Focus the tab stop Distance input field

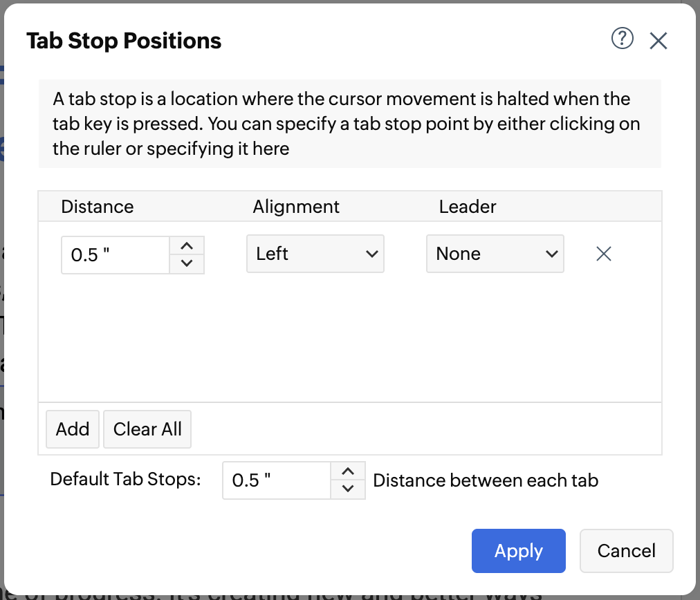click(116, 255)
